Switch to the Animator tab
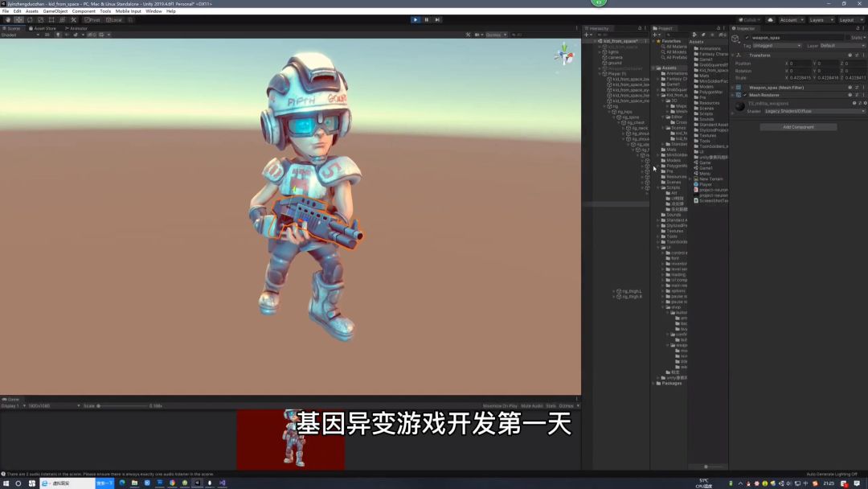 click(x=77, y=28)
